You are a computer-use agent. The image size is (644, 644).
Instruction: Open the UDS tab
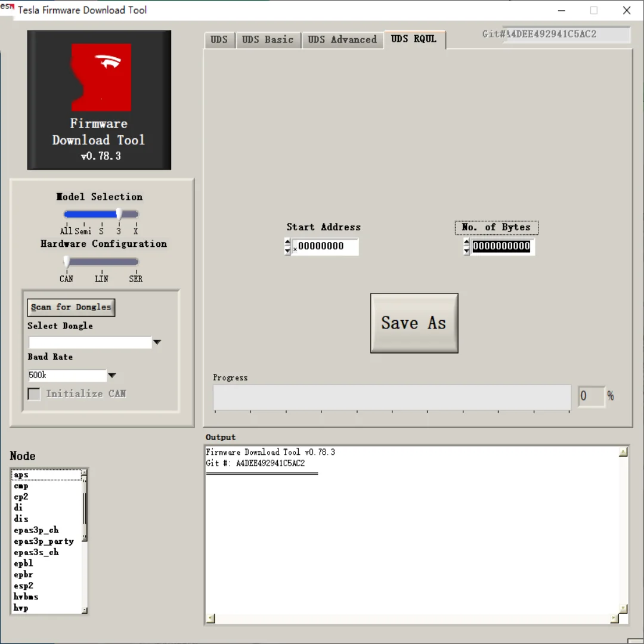click(219, 40)
